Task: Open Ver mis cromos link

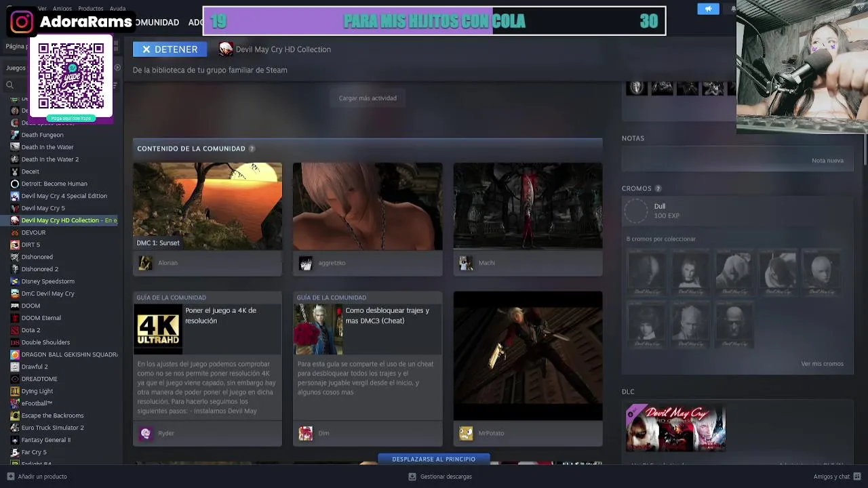Action: pos(822,364)
